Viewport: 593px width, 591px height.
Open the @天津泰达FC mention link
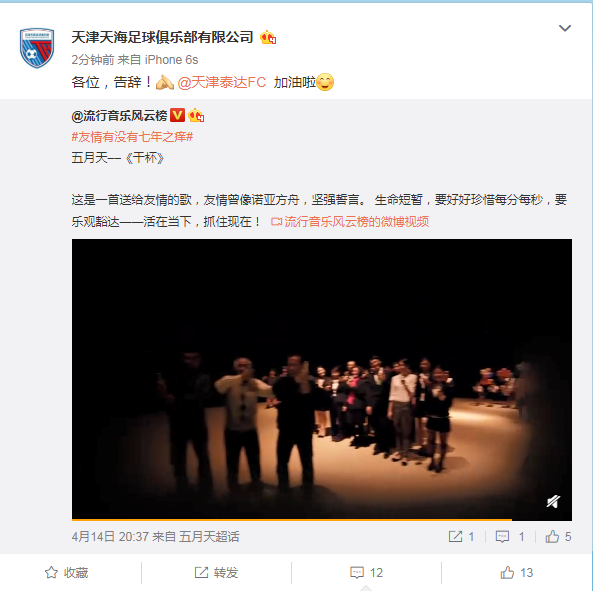(222, 82)
